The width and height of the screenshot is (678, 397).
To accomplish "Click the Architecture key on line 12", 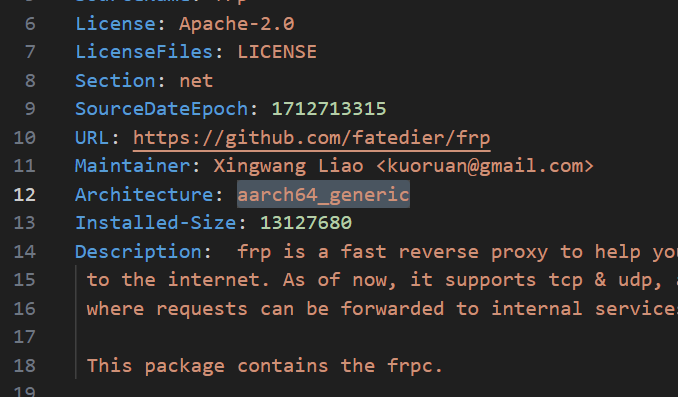I will pyautogui.click(x=144, y=195).
